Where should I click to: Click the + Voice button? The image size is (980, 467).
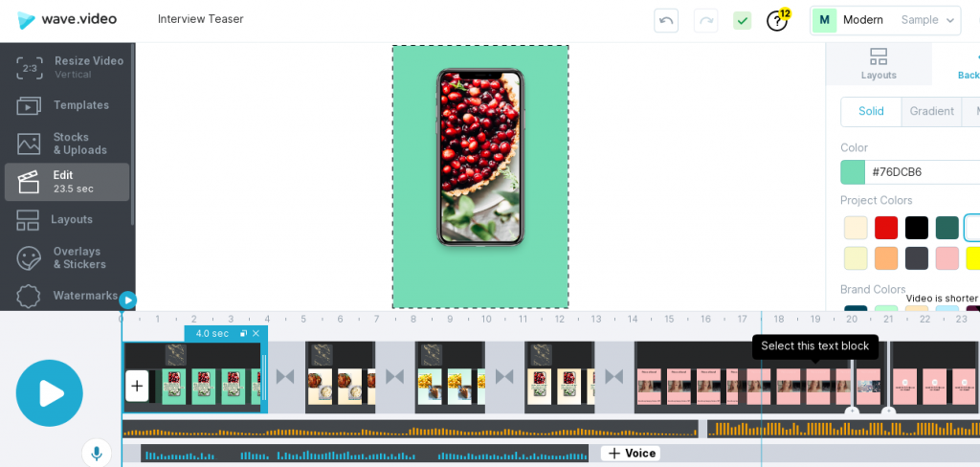[631, 454]
